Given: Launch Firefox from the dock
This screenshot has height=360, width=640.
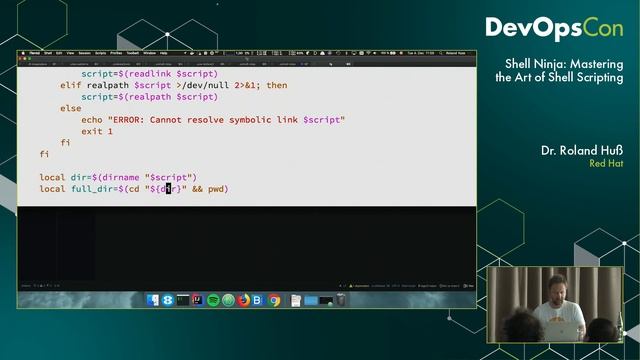Looking at the screenshot, I should coord(244,300).
